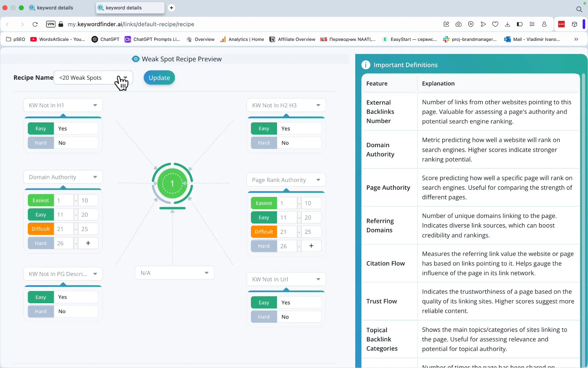This screenshot has width=588, height=368.
Task: Click the cube extensions icon
Action: point(574,24)
